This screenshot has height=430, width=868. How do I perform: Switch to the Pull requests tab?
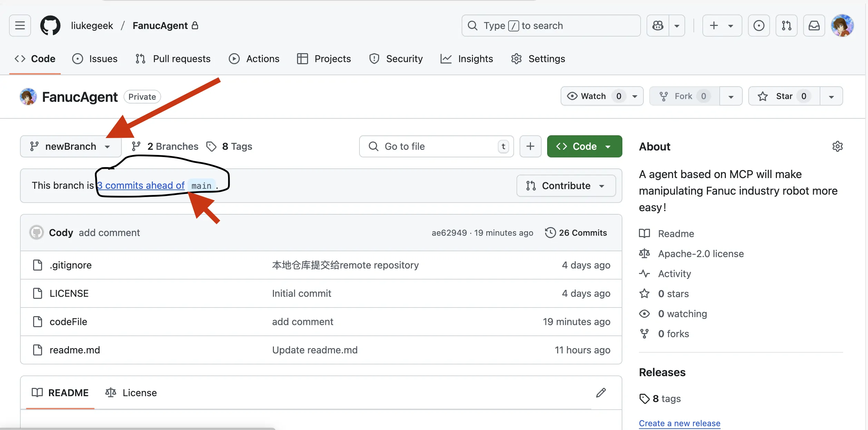173,59
